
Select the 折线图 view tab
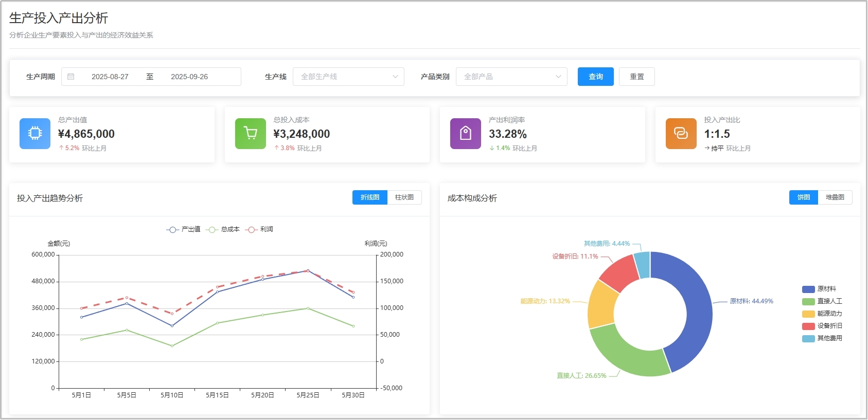tap(369, 197)
